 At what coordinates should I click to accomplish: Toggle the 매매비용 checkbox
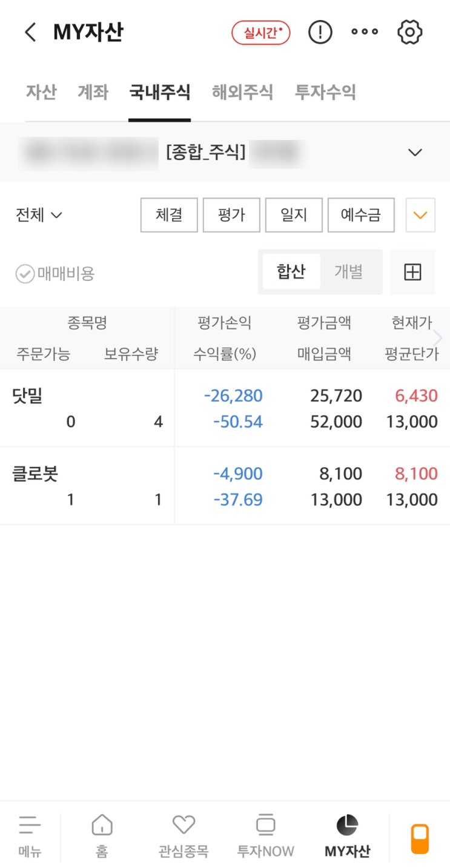coord(25,274)
